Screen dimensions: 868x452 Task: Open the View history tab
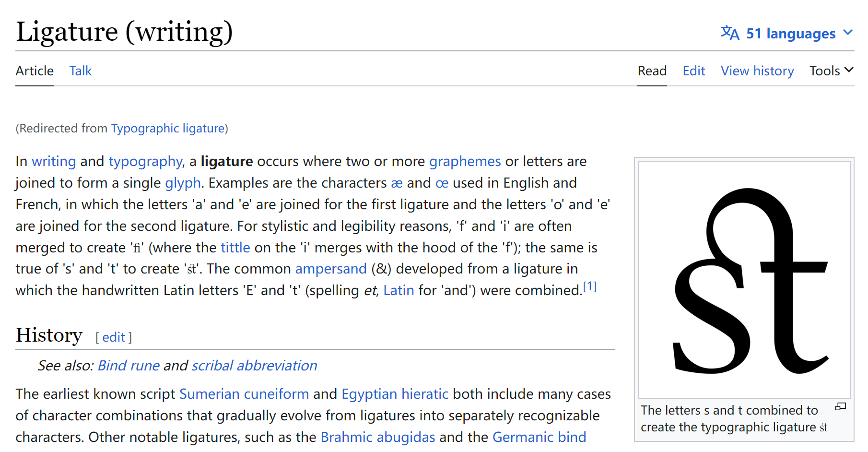tap(757, 71)
